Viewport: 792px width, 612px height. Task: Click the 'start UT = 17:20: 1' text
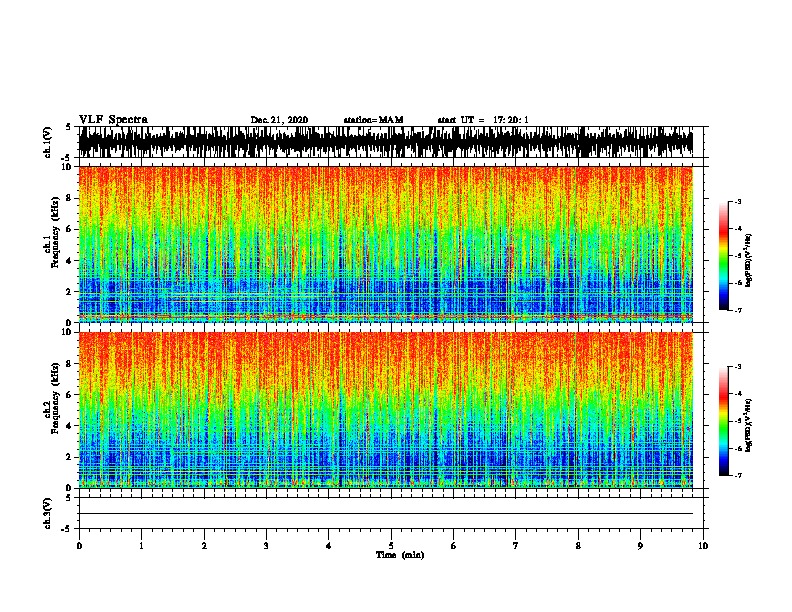click(x=483, y=120)
